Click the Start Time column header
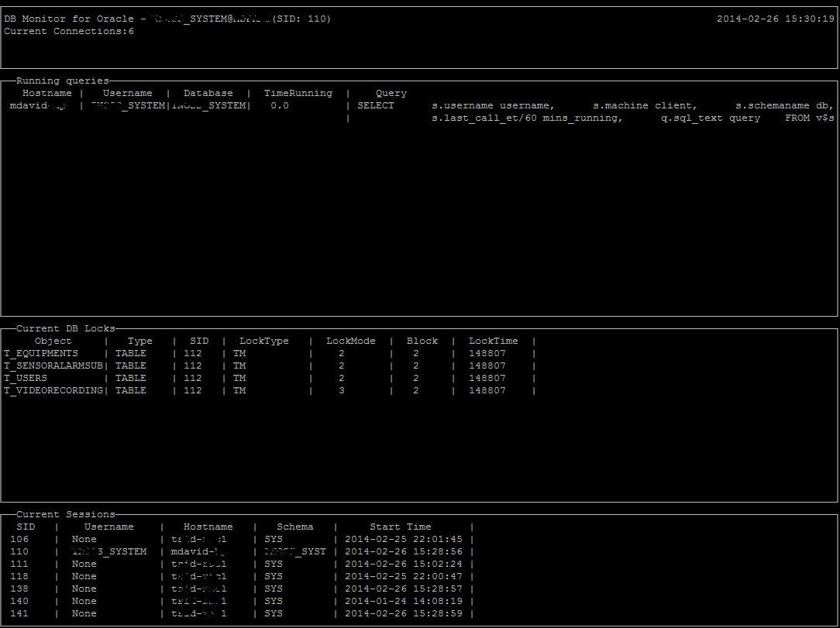 [400, 527]
